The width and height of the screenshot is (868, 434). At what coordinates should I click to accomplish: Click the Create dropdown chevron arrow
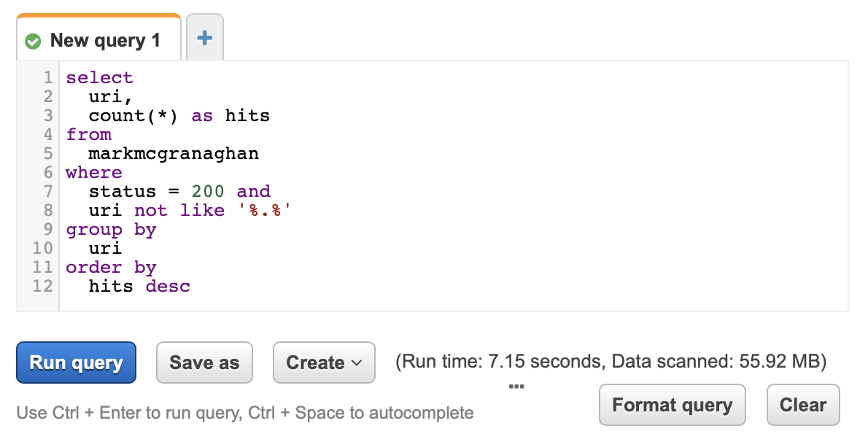(357, 363)
